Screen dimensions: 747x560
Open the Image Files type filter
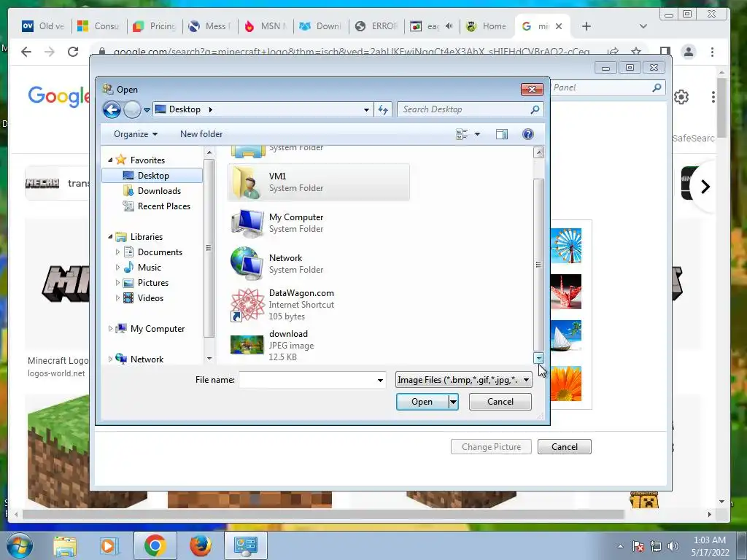[463, 380]
